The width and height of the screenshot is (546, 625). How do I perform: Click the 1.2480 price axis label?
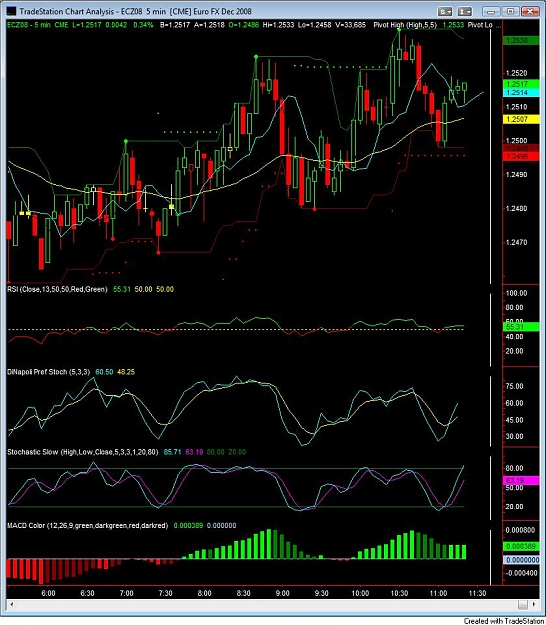pyautogui.click(x=517, y=208)
